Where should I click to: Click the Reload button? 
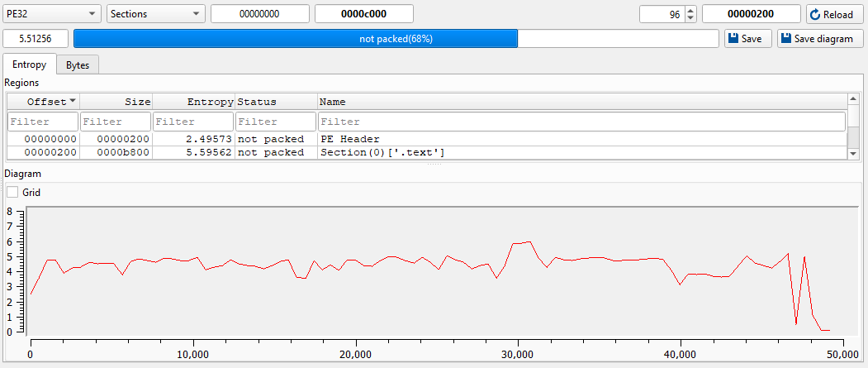(835, 15)
